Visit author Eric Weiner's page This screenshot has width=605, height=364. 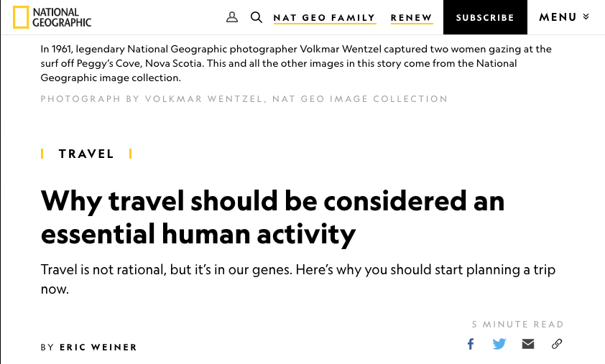pyautogui.click(x=98, y=347)
